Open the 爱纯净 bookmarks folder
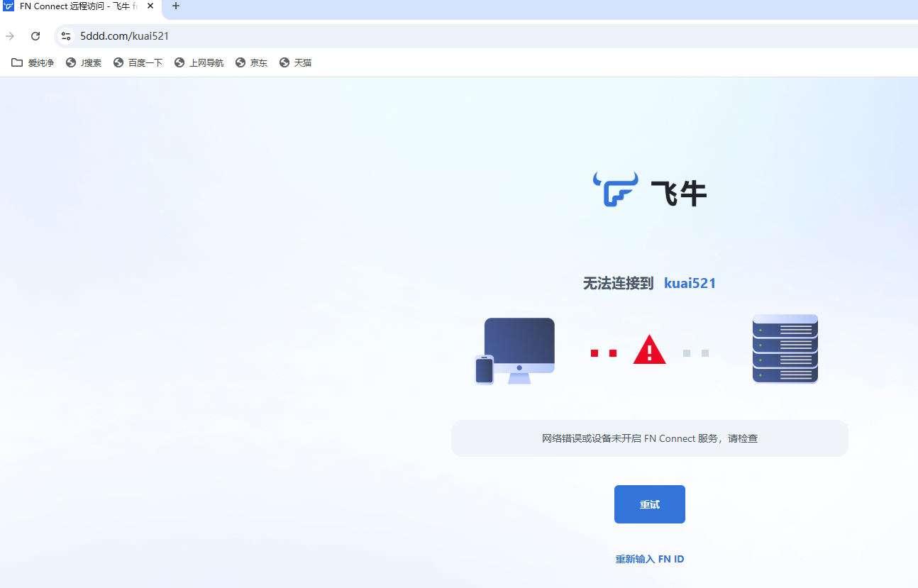 click(x=33, y=62)
